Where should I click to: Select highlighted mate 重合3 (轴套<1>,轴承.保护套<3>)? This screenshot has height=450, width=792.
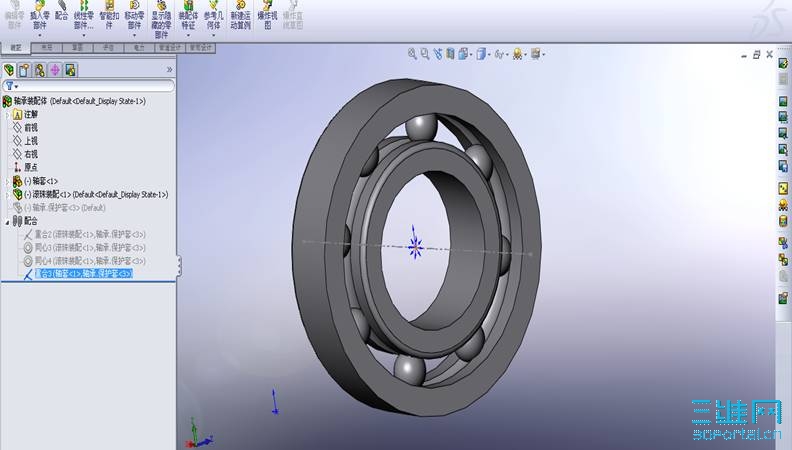pos(78,274)
